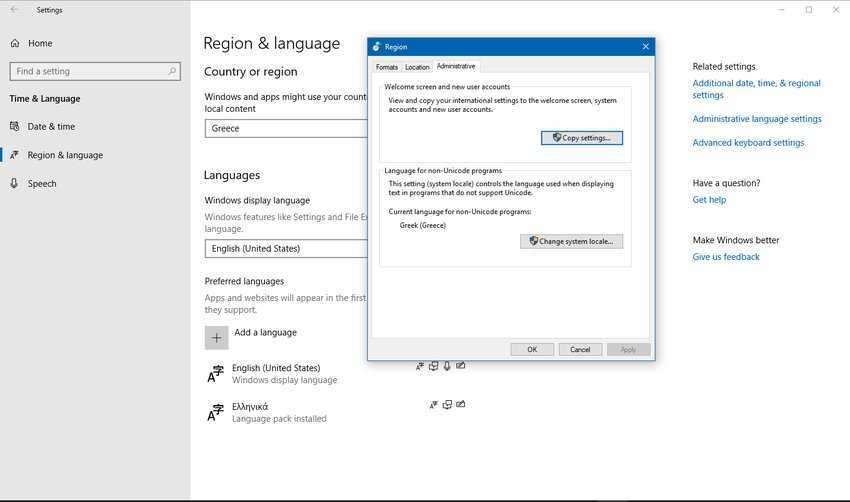Open the Greece country dropdown

tap(286, 128)
